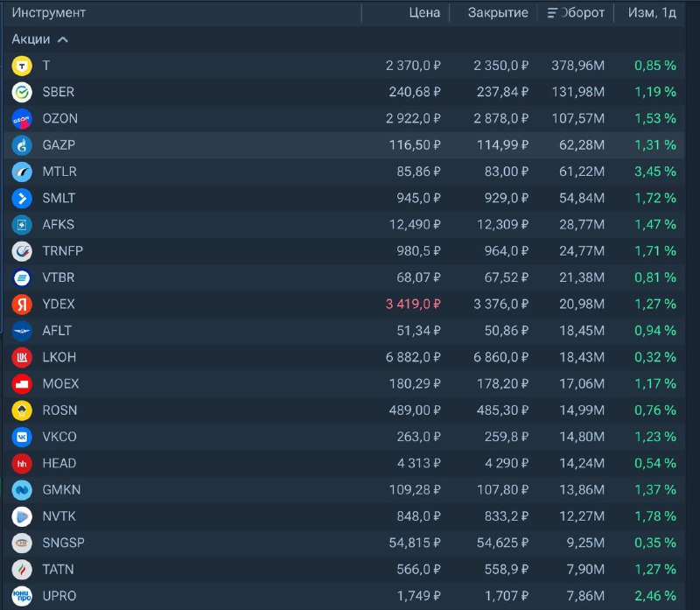Click the LKOH Lukoil red logo
The image size is (700, 610).
tap(22, 358)
